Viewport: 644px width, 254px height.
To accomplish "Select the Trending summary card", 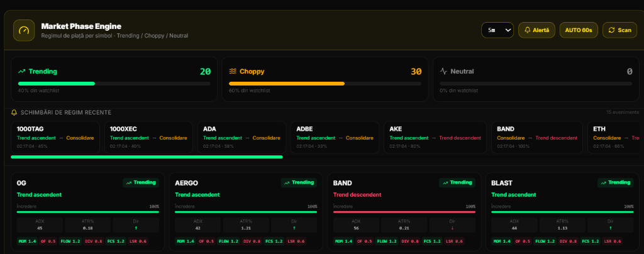I will click(114, 79).
